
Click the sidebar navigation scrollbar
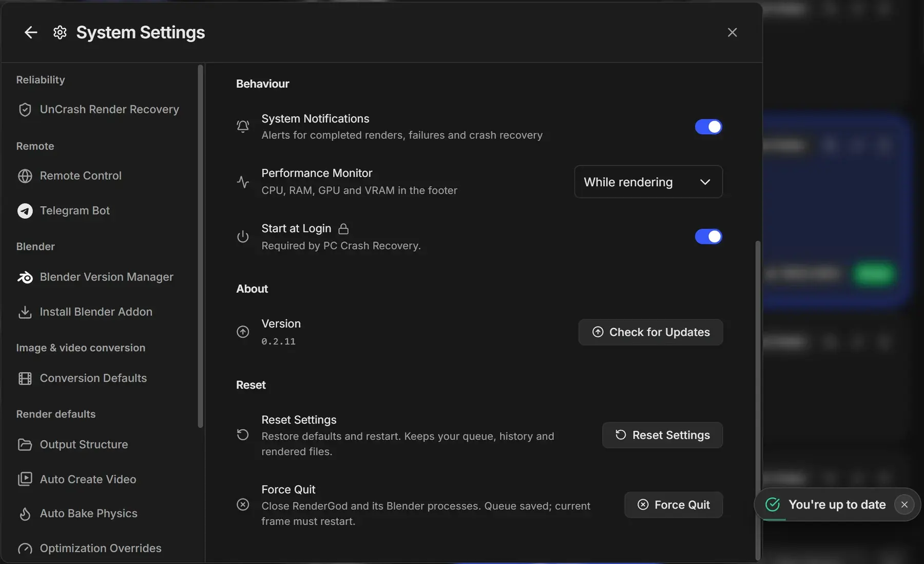tap(200, 246)
